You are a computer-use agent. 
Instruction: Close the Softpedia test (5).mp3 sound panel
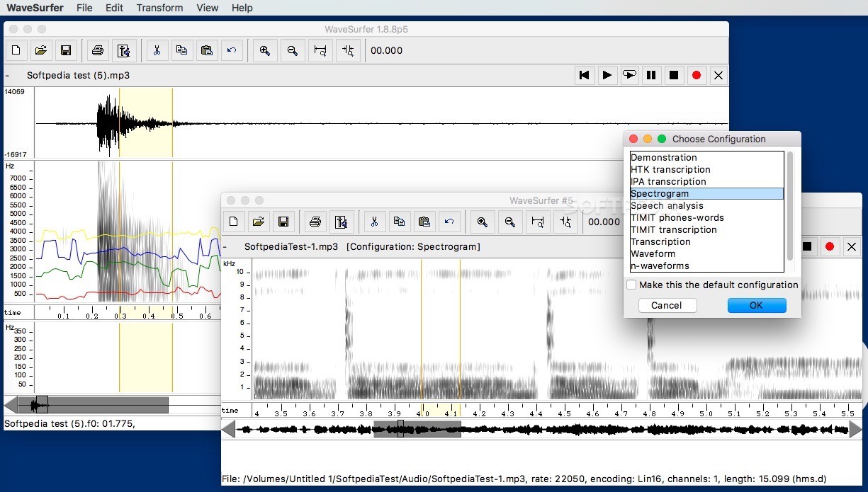(x=718, y=75)
